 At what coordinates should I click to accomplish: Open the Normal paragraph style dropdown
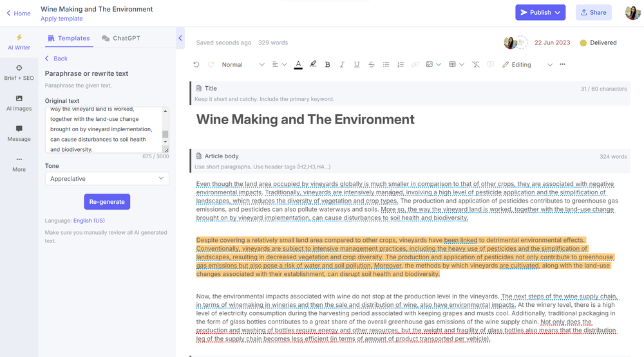(243, 64)
